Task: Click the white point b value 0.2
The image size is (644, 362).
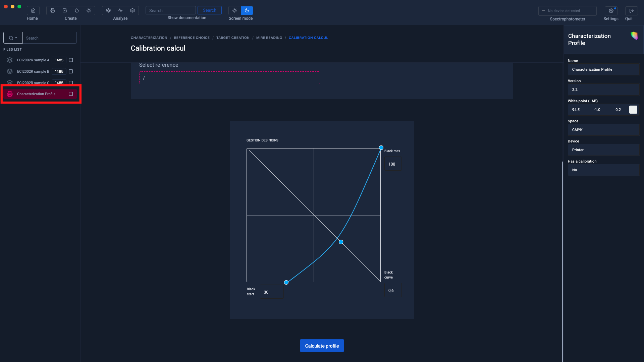Action: [618, 110]
